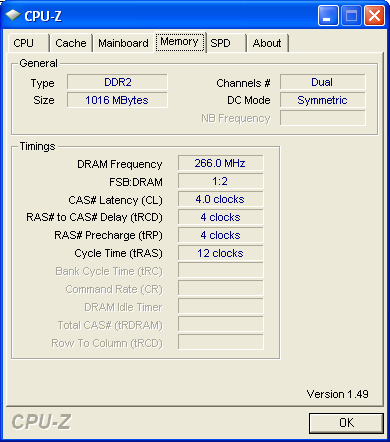Screen dimensions: 390x442
Task: Close the CPU-Z window
Action: (374, 15)
